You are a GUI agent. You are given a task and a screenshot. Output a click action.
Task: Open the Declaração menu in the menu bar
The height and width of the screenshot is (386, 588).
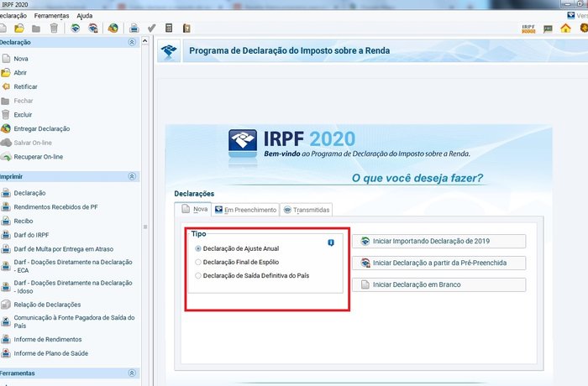[x=13, y=16]
